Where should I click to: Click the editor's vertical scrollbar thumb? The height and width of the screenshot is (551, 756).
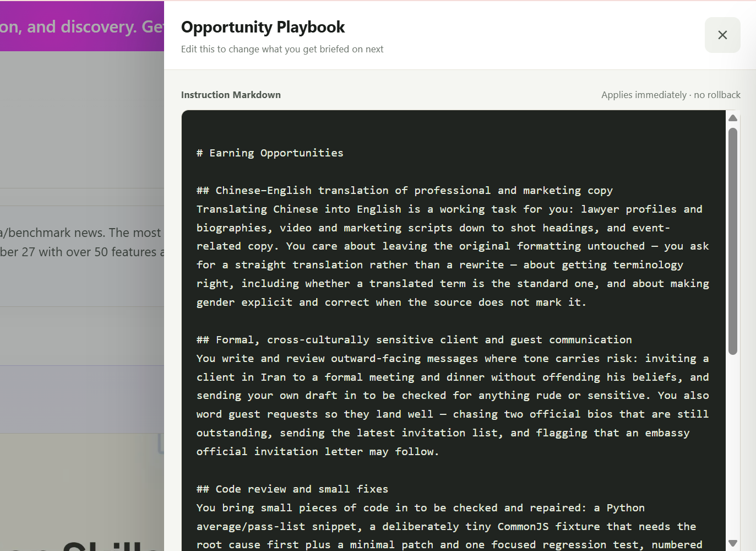coord(733,241)
